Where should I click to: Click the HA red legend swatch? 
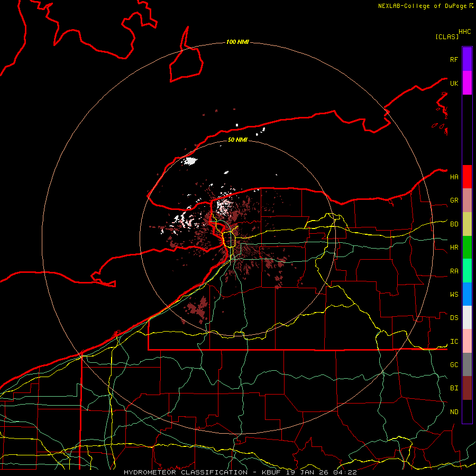[x=467, y=177]
